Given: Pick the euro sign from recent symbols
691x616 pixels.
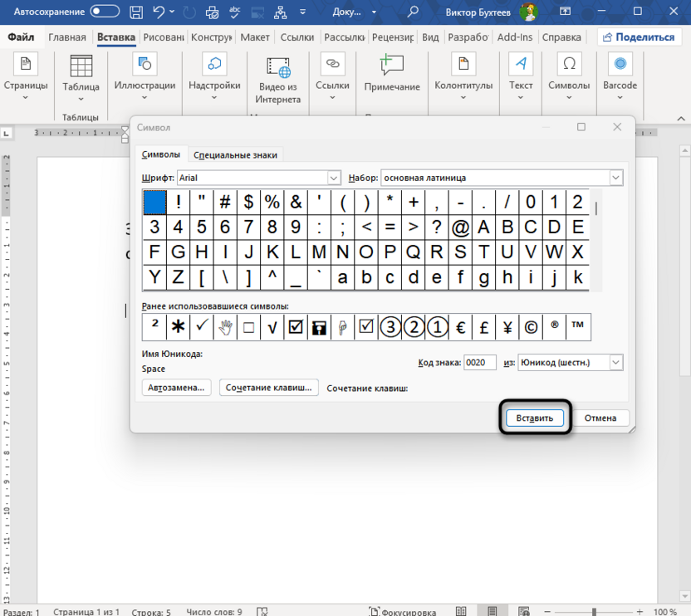Looking at the screenshot, I should 460,327.
